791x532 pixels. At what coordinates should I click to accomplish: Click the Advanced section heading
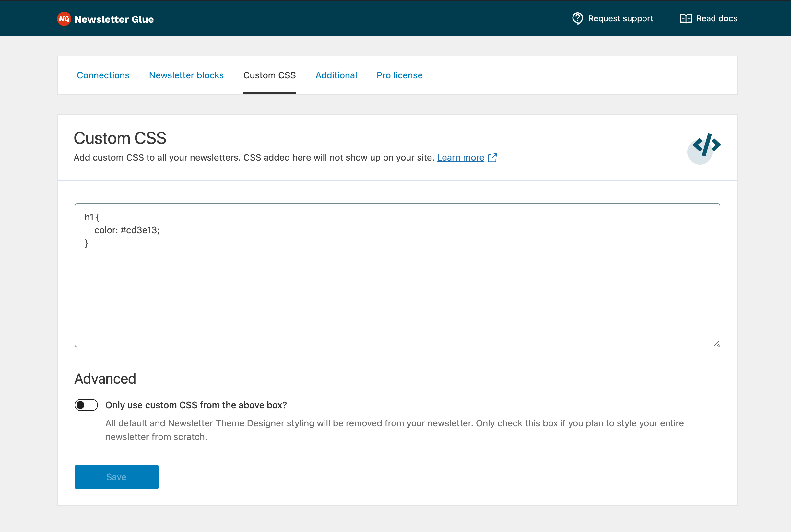tap(105, 379)
